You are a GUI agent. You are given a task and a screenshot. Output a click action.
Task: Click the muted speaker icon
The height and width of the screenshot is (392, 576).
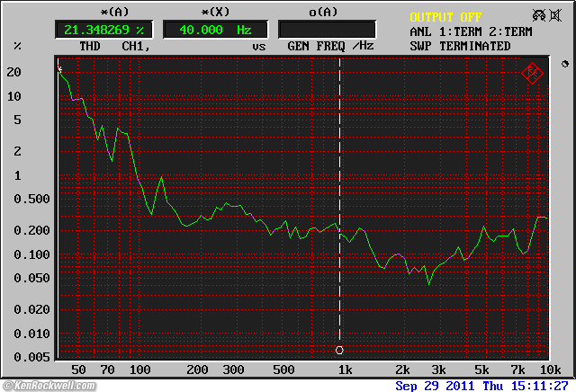point(555,15)
